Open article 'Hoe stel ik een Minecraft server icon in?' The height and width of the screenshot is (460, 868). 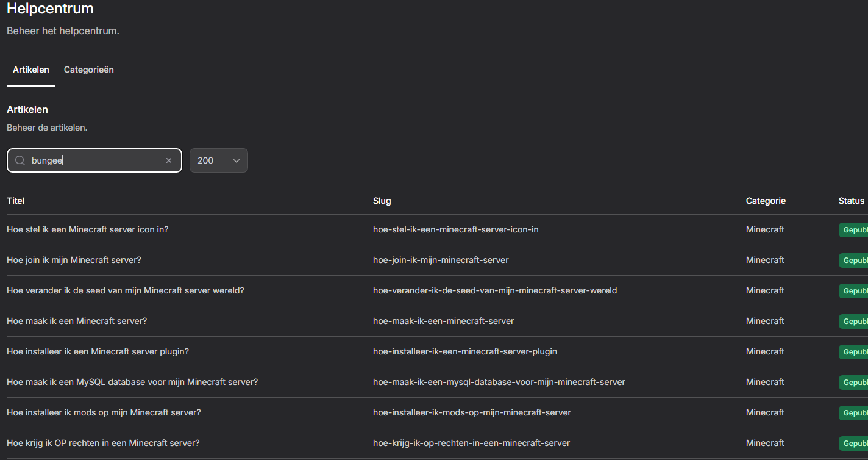pyautogui.click(x=87, y=229)
